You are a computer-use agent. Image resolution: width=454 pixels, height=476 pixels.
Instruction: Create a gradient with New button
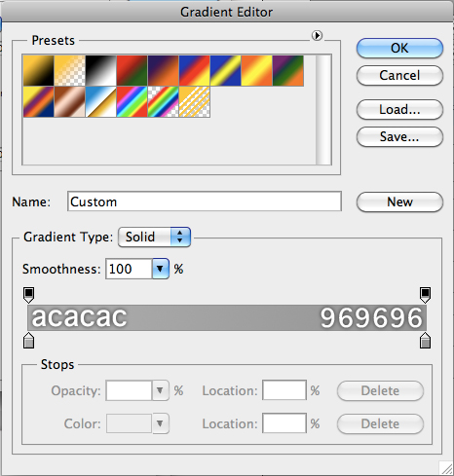point(399,202)
